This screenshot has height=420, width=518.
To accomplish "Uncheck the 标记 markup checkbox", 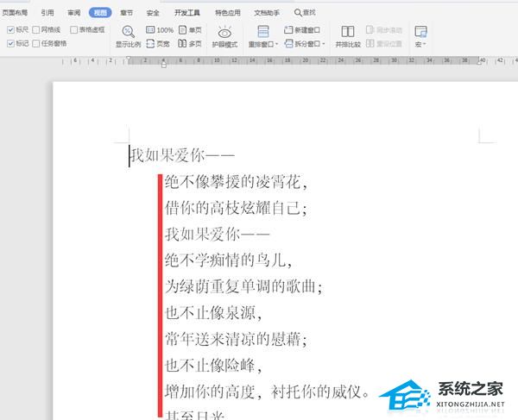I will tap(10, 43).
